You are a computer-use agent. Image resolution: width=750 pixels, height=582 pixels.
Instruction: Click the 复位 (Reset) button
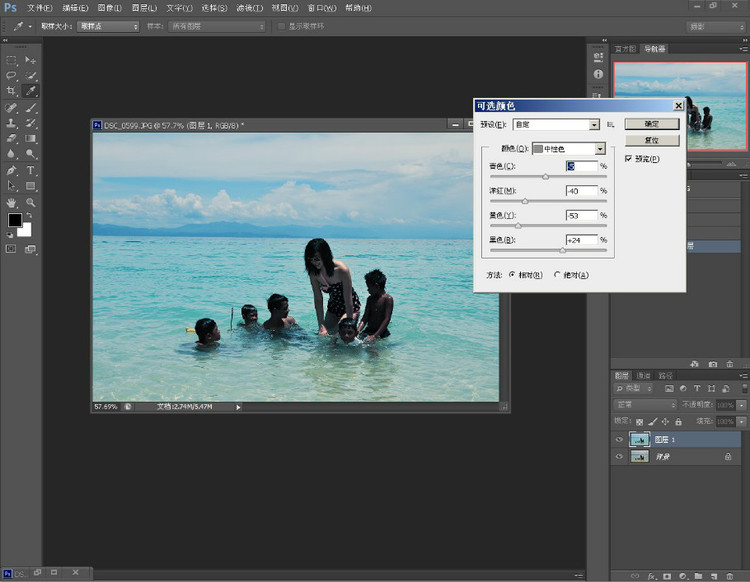(x=652, y=141)
